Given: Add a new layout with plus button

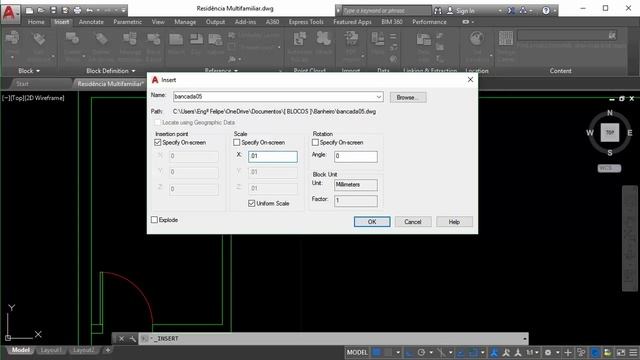Looking at the screenshot, I should click(108, 350).
